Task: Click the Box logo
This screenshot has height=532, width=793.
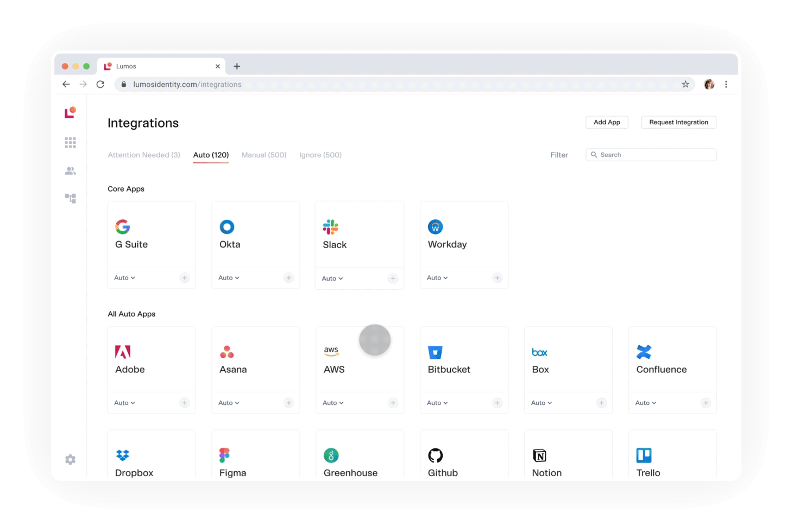Action: 539,352
